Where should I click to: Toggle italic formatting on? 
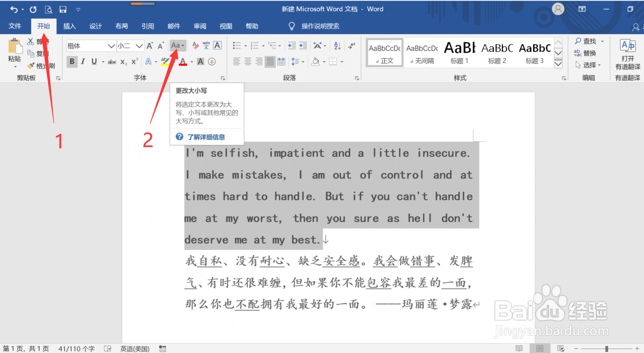click(83, 61)
